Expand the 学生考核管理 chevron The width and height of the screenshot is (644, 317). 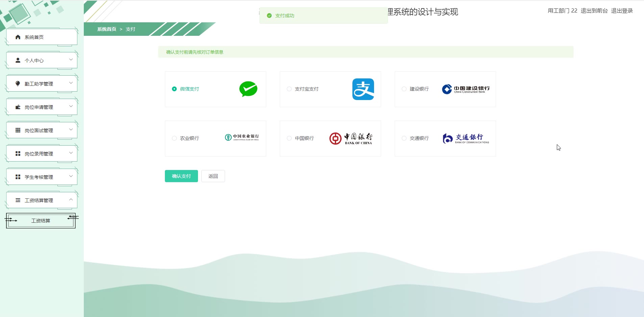[71, 176]
